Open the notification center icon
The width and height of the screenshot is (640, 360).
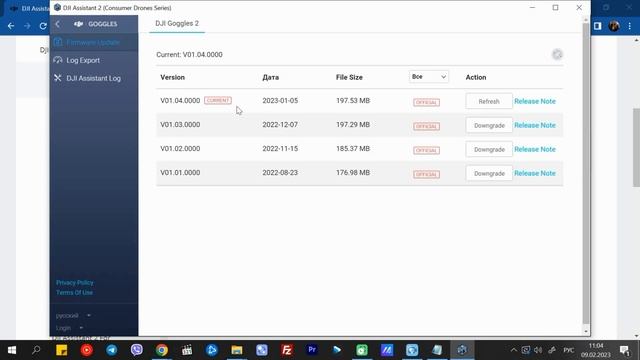pyautogui.click(x=624, y=350)
